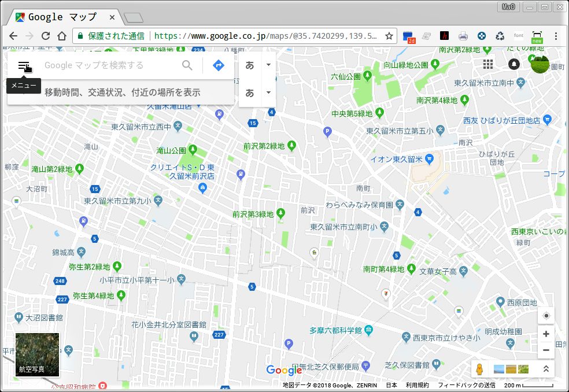
Task: Open the フィードバックの送信 link
Action: click(x=466, y=385)
